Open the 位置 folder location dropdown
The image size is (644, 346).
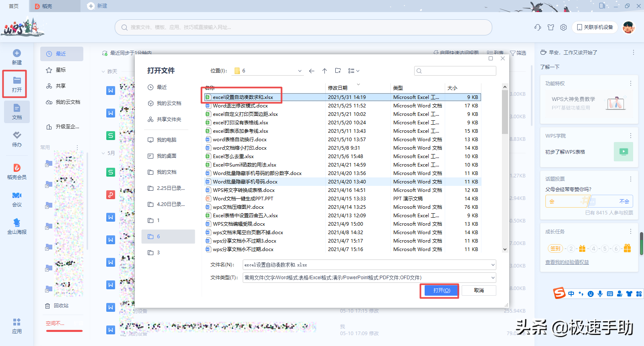(x=268, y=71)
